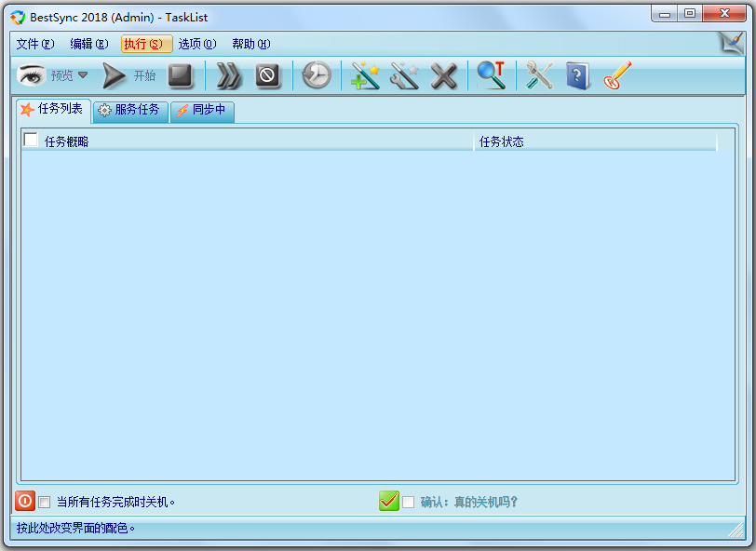Click the 预览 label in toolbar
Screen dimensions: 756x551
(x=61, y=75)
